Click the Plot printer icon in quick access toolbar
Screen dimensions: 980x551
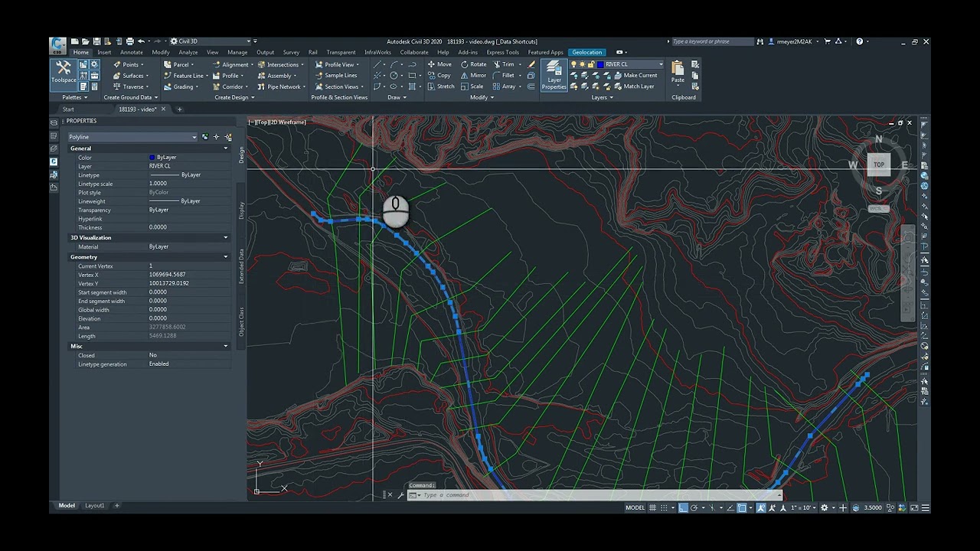[x=129, y=41]
